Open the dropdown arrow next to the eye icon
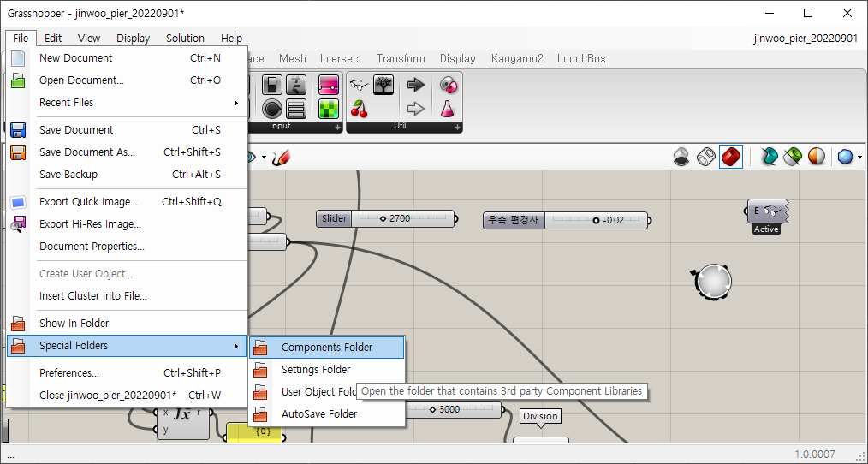This screenshot has width=868, height=464. coord(264,158)
